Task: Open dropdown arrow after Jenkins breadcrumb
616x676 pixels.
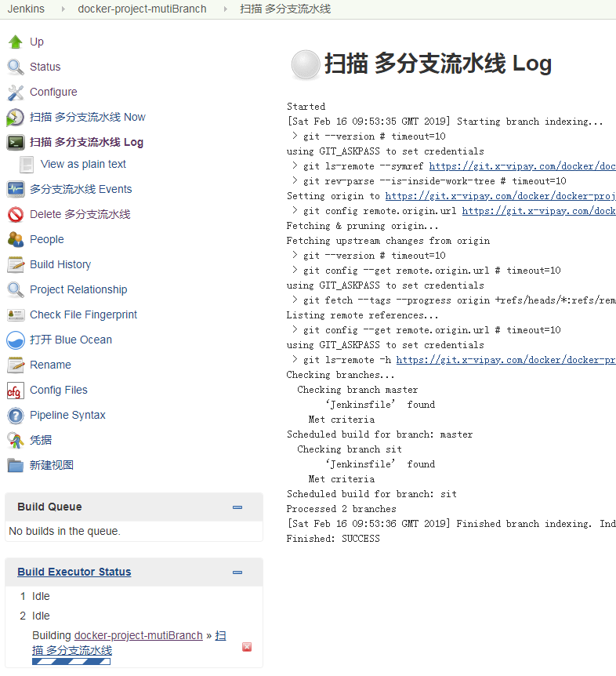Action: point(63,9)
